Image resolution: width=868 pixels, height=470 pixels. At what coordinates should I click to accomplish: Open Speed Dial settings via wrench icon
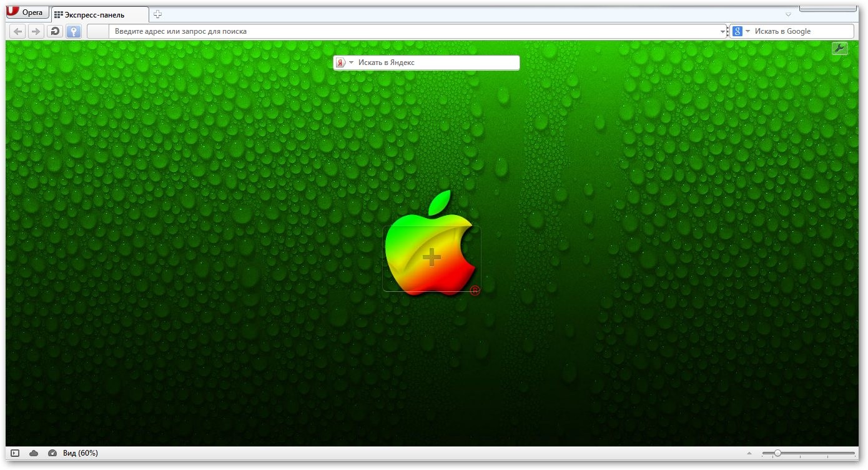click(x=840, y=48)
